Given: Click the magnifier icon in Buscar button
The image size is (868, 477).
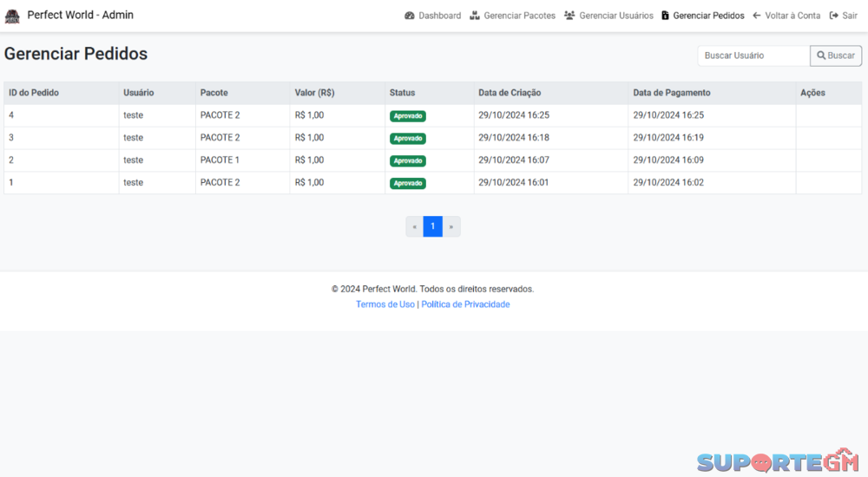Looking at the screenshot, I should [x=821, y=56].
